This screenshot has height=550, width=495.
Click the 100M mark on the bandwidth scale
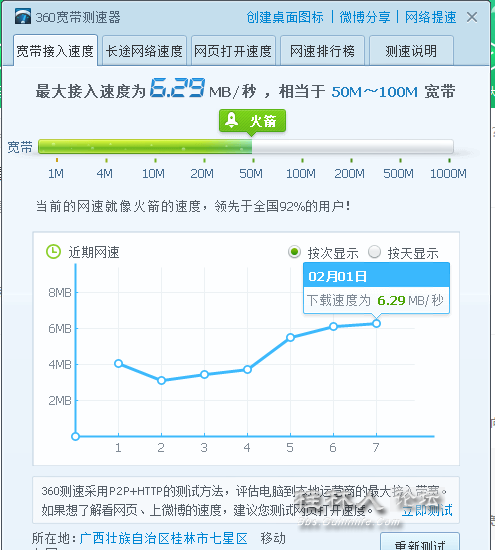(x=301, y=173)
